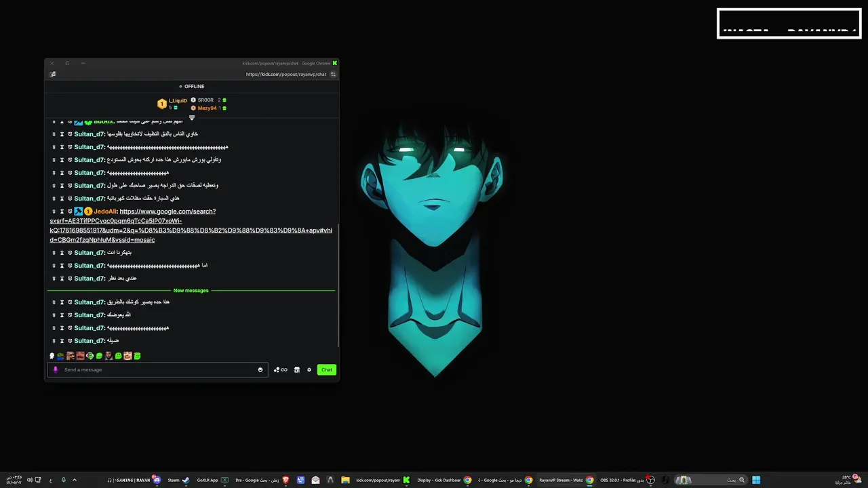The width and height of the screenshot is (868, 488).
Task: Open Mezy94 in the leaderboard
Action: pyautogui.click(x=207, y=108)
